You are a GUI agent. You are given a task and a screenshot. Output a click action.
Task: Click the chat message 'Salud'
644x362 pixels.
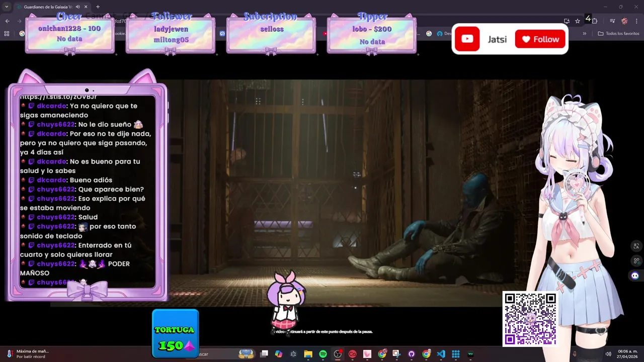pos(88,217)
